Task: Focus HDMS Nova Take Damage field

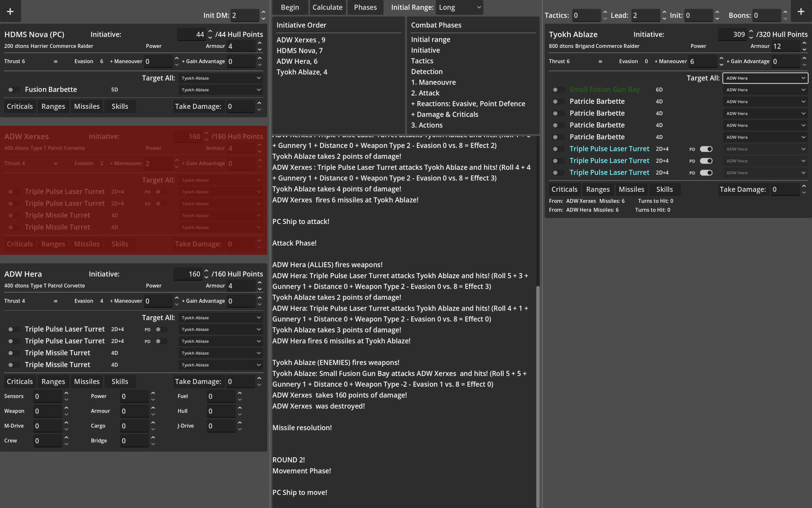Action: point(241,106)
